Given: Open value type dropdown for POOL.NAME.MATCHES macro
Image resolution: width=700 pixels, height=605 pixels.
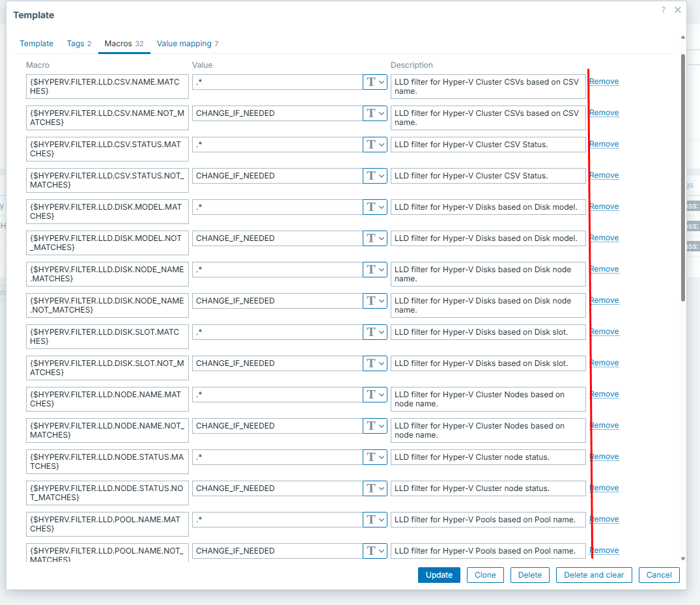Looking at the screenshot, I should (374, 520).
